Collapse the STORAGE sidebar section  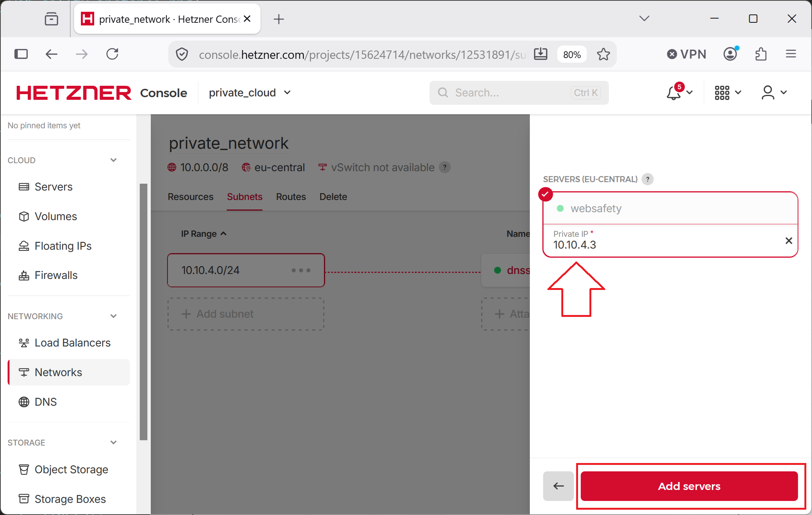tap(113, 443)
